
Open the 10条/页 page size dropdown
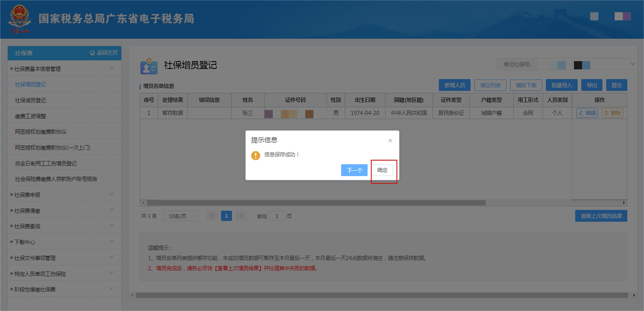pyautogui.click(x=181, y=216)
